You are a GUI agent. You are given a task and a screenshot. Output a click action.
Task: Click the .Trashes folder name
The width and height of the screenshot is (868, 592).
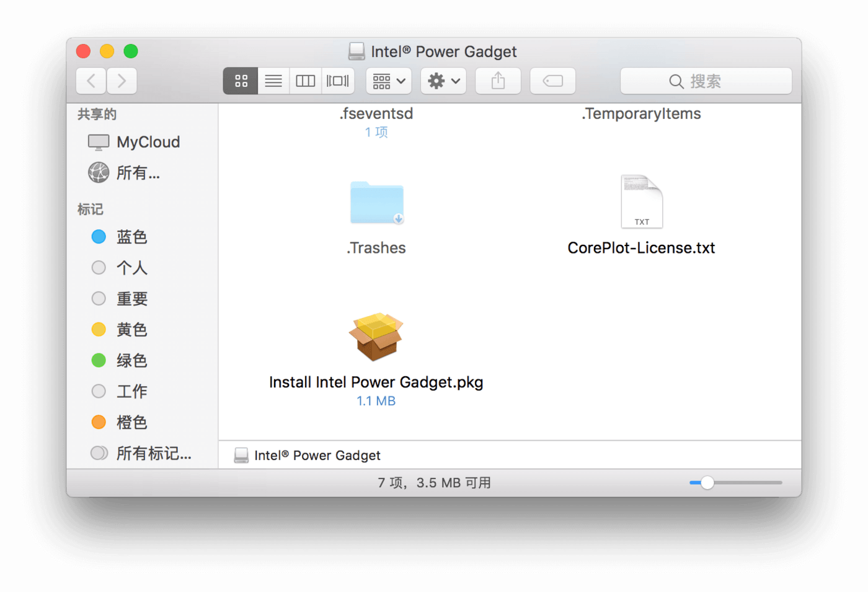376,248
